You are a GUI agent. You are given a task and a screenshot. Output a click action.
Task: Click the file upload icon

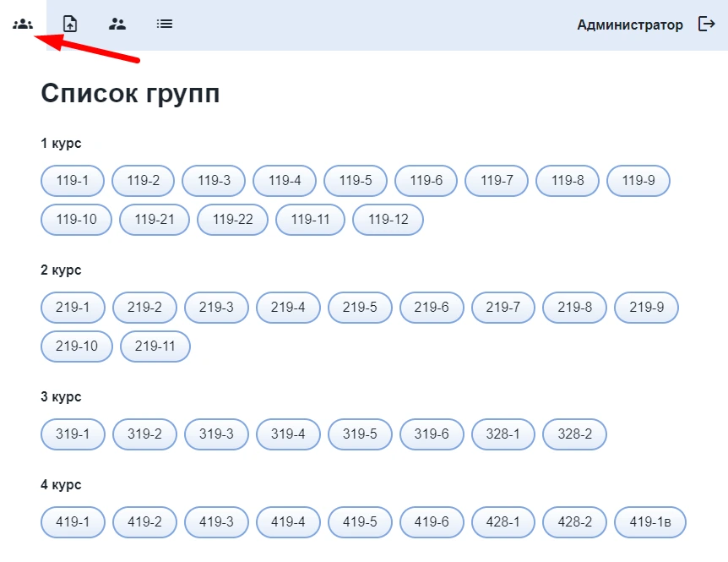(70, 24)
